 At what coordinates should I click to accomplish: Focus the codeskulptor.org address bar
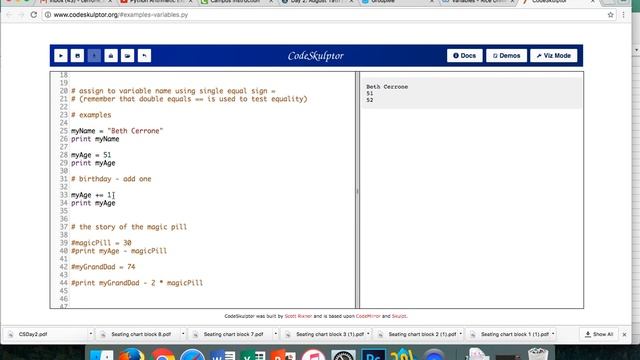point(327,15)
